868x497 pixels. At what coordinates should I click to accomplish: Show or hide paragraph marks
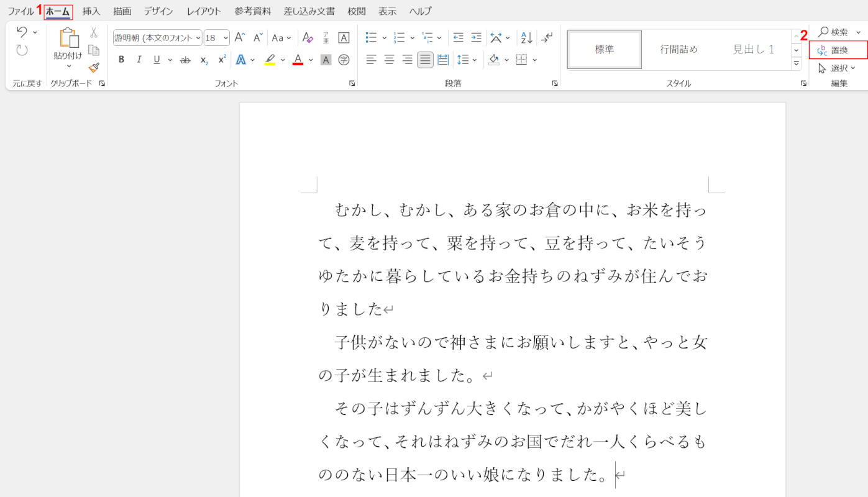coord(547,38)
